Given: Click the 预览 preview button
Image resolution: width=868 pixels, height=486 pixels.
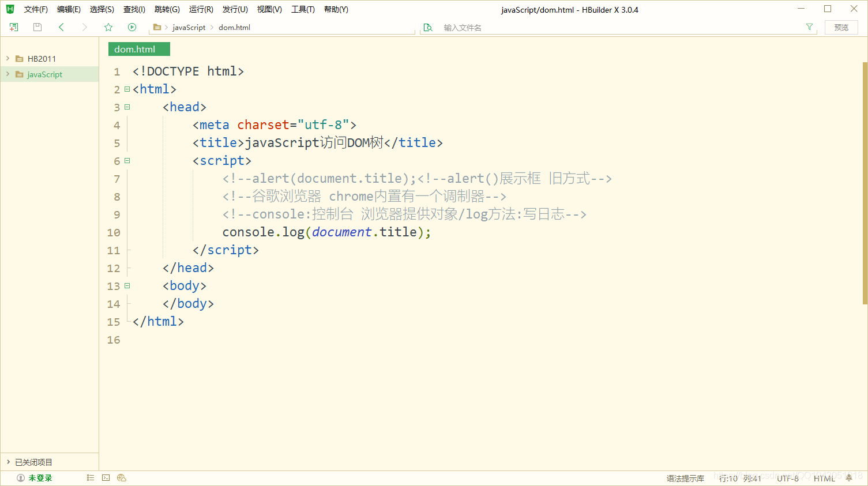Looking at the screenshot, I should (x=841, y=27).
